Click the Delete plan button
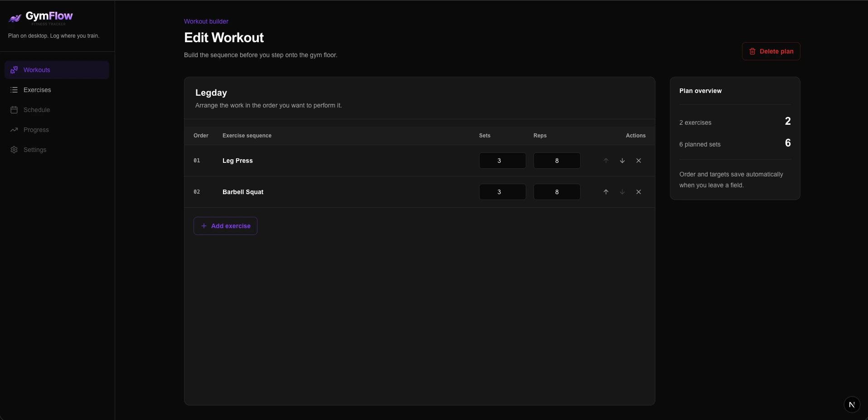The height and width of the screenshot is (420, 868). coord(771,51)
